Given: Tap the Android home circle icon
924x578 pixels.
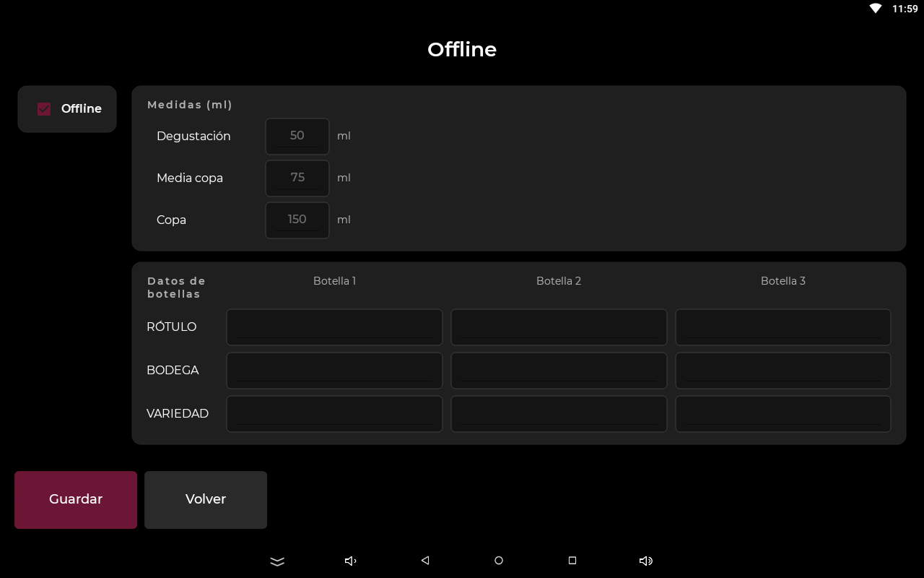Looking at the screenshot, I should [x=499, y=561].
